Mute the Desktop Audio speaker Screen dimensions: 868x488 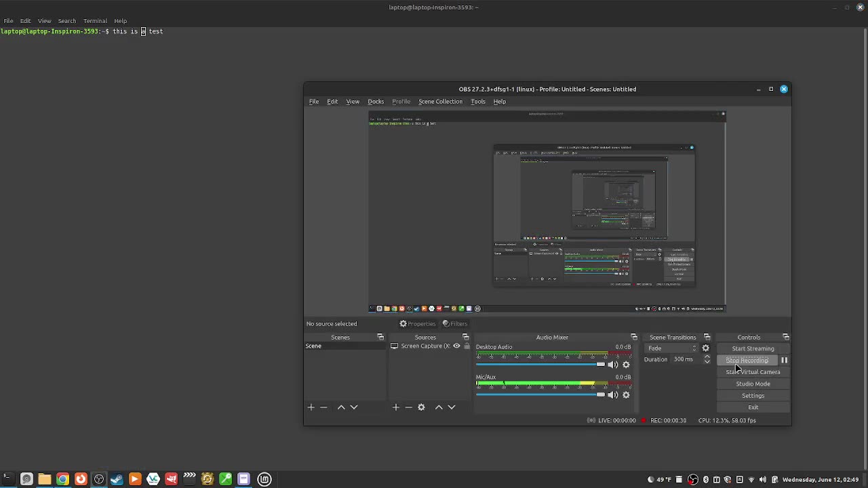pyautogui.click(x=613, y=365)
